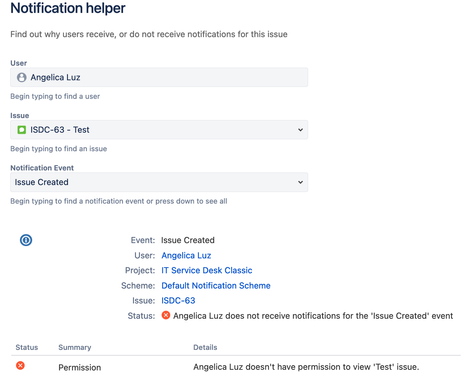Expand the Notification Event dropdown arrow
The width and height of the screenshot is (463, 388).
(x=300, y=182)
